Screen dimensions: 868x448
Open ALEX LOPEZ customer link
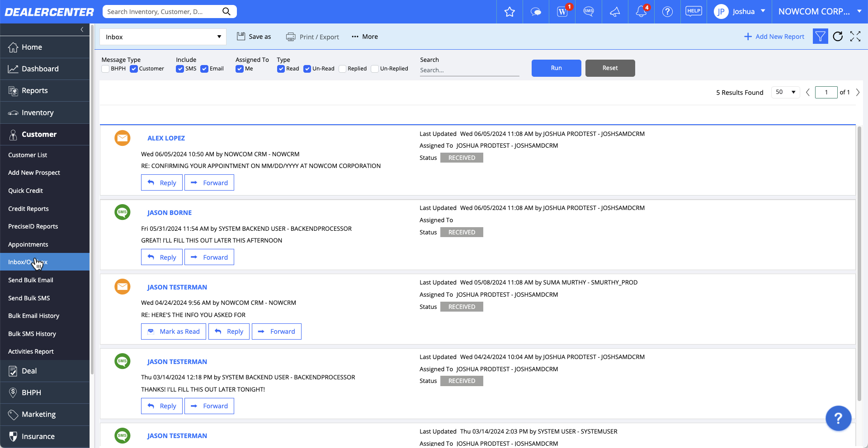click(166, 138)
